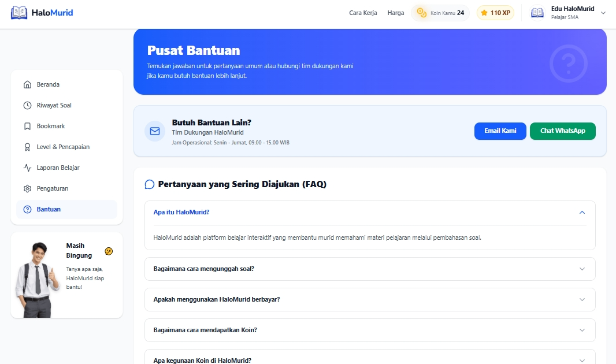Viewport: 616px width, 364px height.
Task: Go to Harga in top navigation
Action: 396,13
